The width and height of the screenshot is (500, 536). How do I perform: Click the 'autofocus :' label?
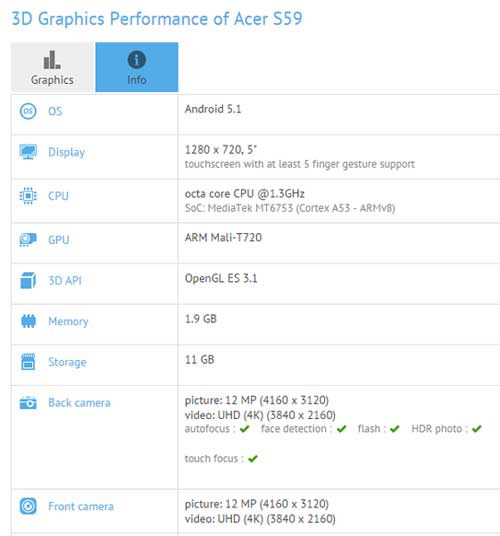click(x=210, y=429)
